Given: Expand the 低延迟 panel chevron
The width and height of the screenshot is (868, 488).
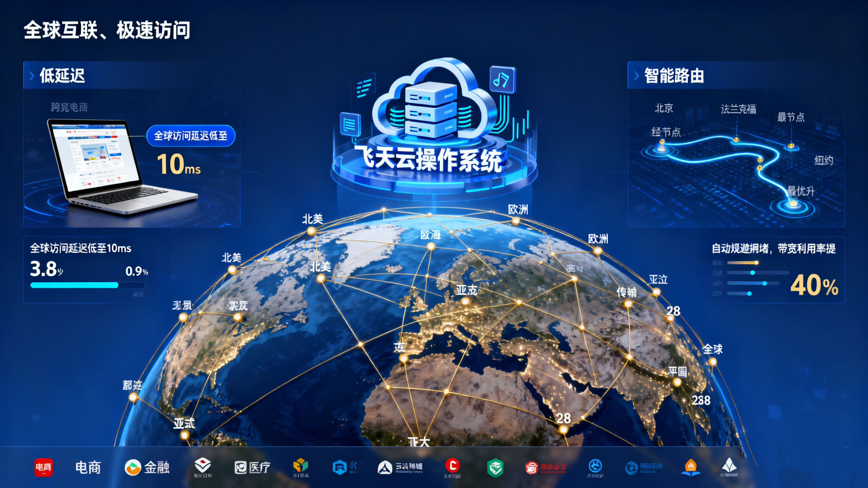Looking at the screenshot, I should pyautogui.click(x=32, y=76).
